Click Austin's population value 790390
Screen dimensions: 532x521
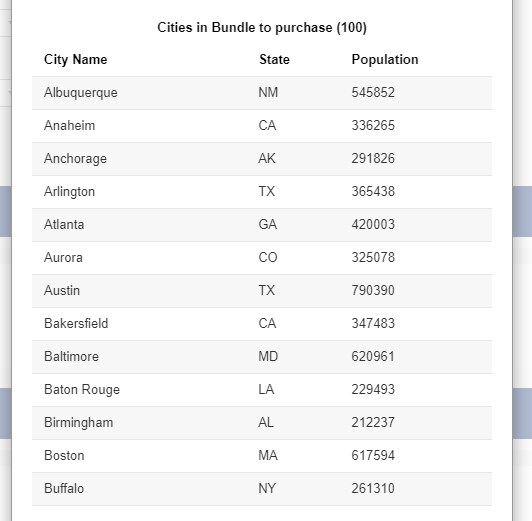point(373,291)
